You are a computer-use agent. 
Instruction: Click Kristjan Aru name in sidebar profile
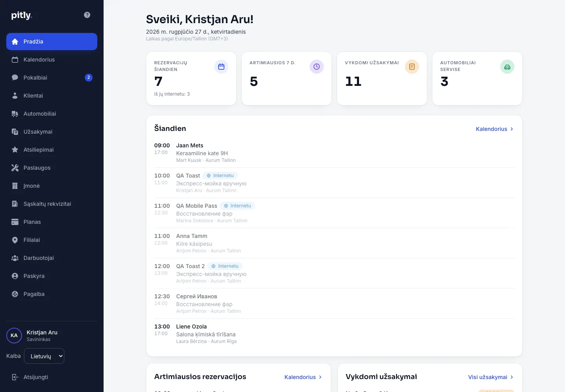pyautogui.click(x=42, y=332)
